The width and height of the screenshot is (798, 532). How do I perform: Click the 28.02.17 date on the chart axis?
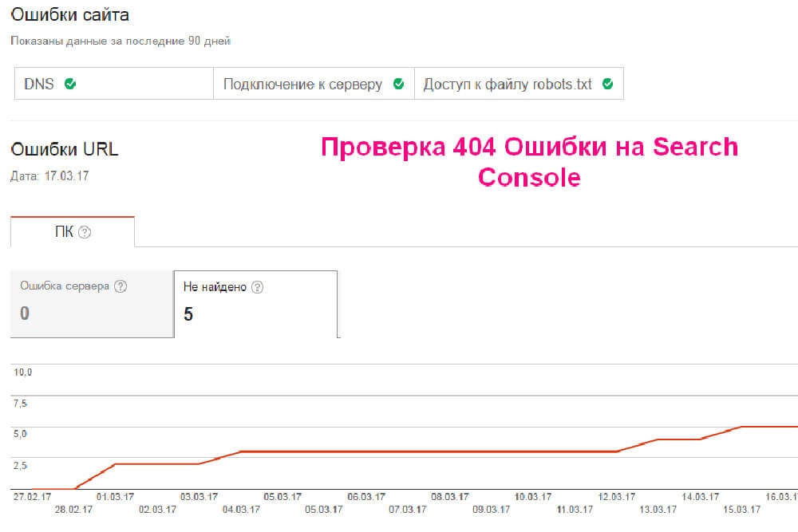[x=73, y=509]
